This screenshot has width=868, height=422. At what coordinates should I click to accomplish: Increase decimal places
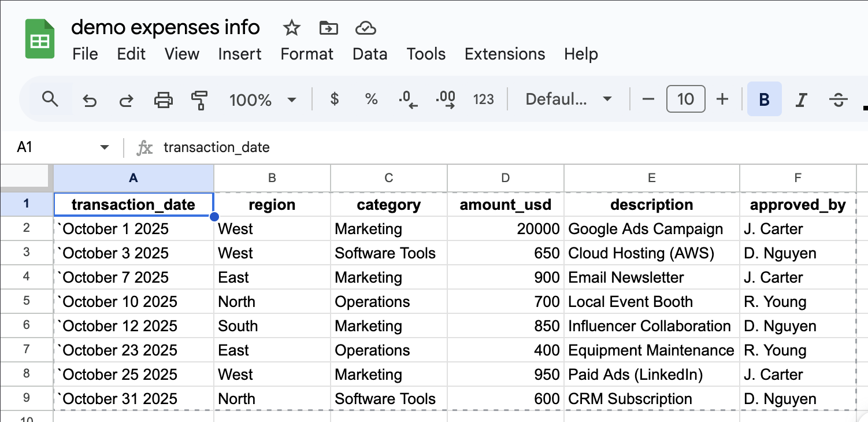pos(446,99)
